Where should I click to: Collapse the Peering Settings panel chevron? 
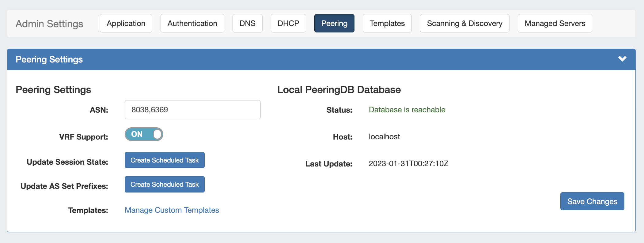coord(622,59)
